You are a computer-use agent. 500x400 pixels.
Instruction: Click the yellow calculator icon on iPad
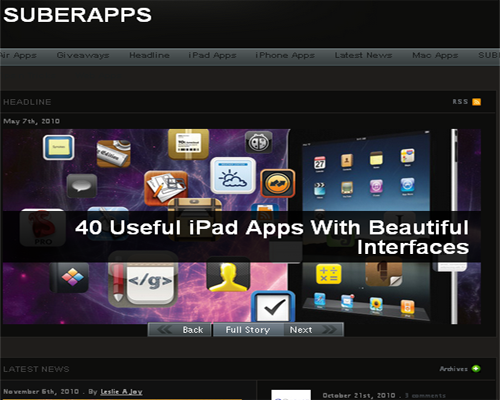click(x=328, y=274)
